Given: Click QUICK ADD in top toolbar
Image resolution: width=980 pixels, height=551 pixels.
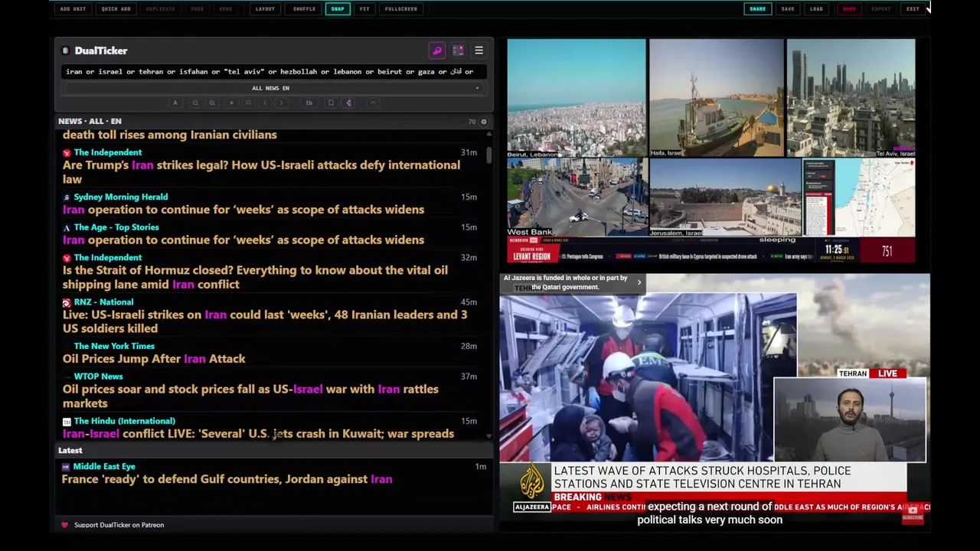Looking at the screenshot, I should [116, 9].
